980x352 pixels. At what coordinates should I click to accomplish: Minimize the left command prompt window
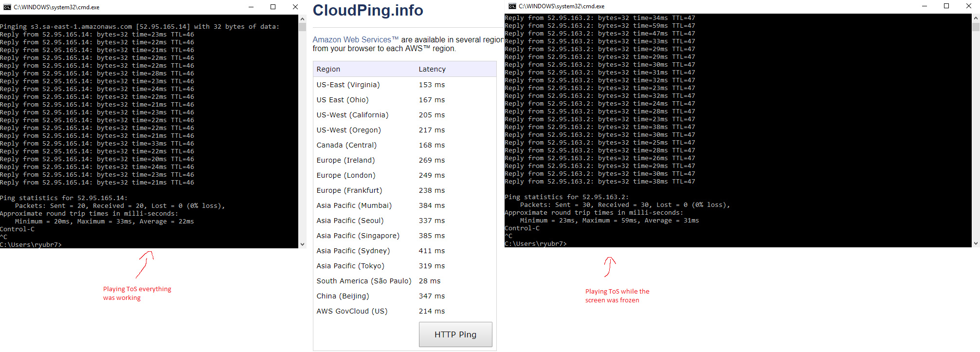coord(251,7)
